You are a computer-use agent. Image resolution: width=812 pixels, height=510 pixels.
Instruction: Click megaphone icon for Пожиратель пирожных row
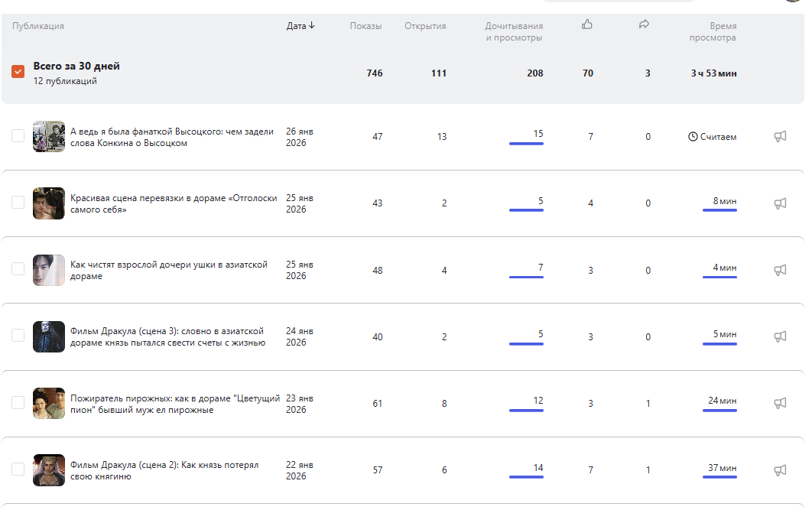click(x=780, y=403)
